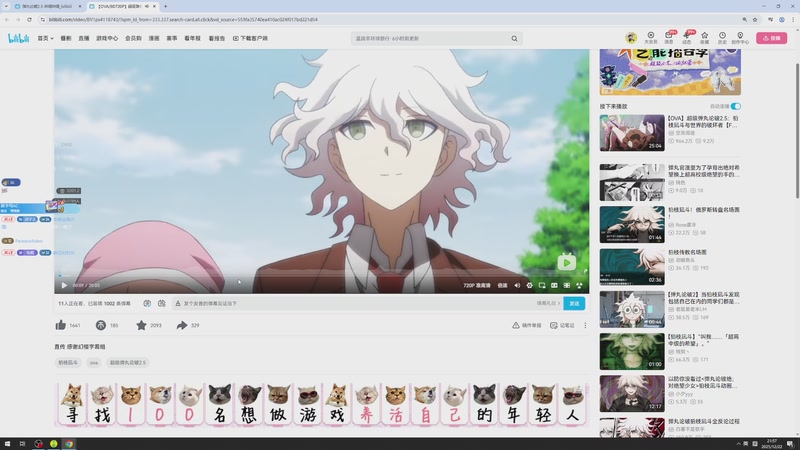Click the video progress bar

[x=321, y=276]
